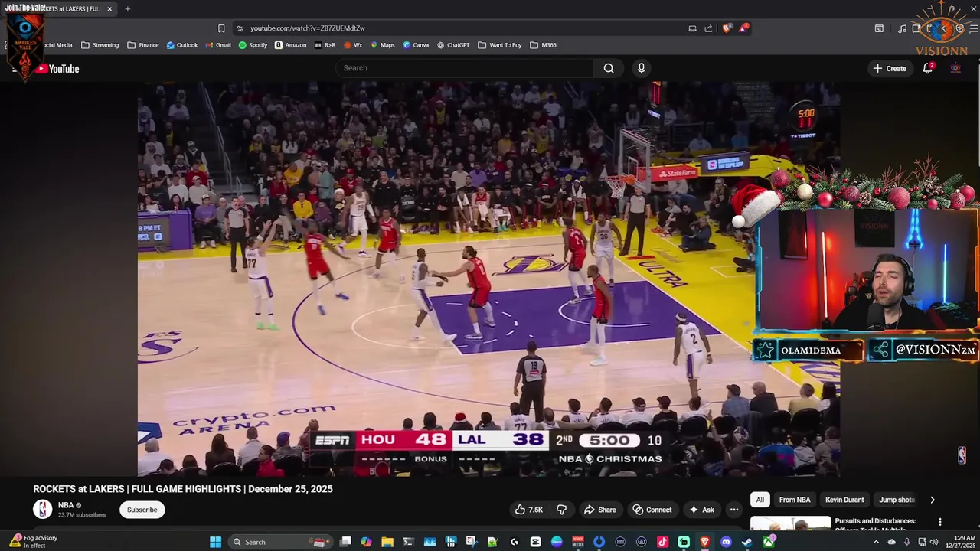Image resolution: width=980 pixels, height=551 pixels.
Task: Close the ROCKETS at LAKERS tab
Action: [109, 9]
